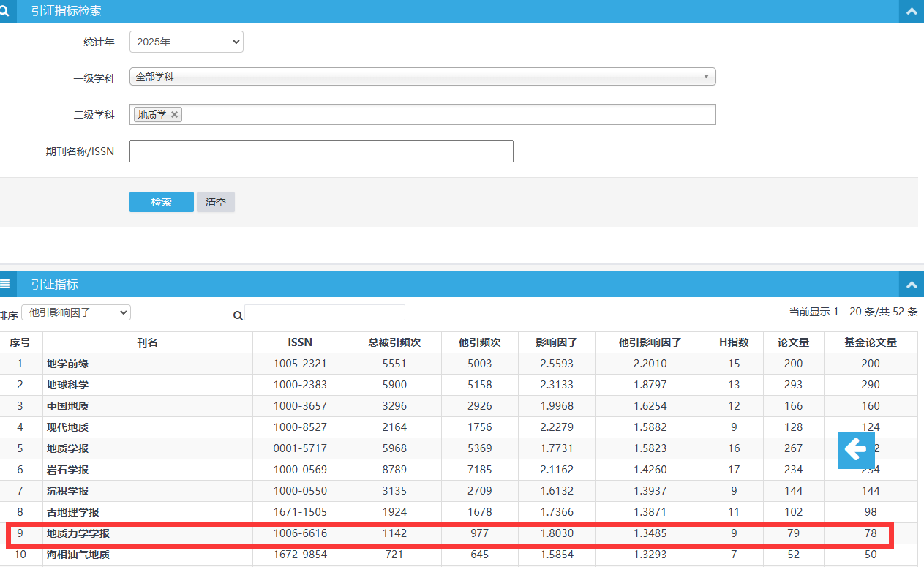
Task: Click the 期刊名称/ISSN input field
Action: pyautogui.click(x=321, y=151)
